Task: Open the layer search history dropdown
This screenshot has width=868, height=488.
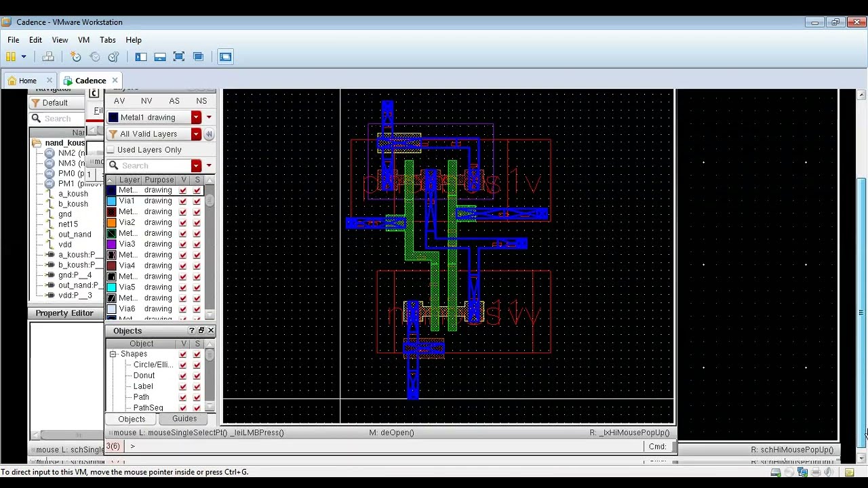Action: click(x=196, y=165)
